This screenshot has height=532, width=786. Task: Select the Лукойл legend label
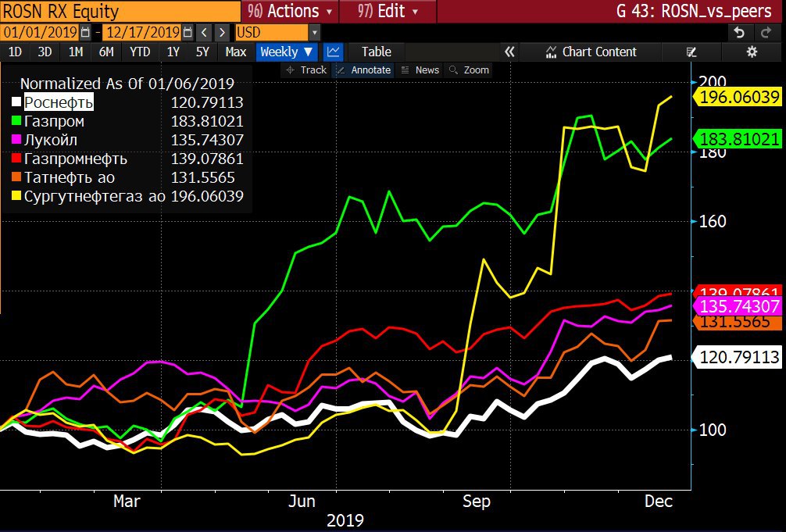tap(51, 140)
